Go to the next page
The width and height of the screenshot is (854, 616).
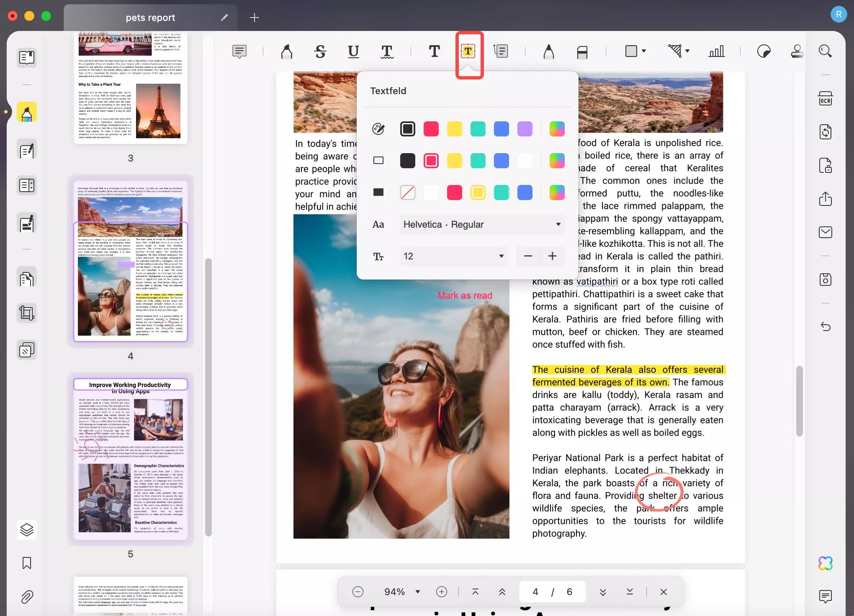[603, 592]
